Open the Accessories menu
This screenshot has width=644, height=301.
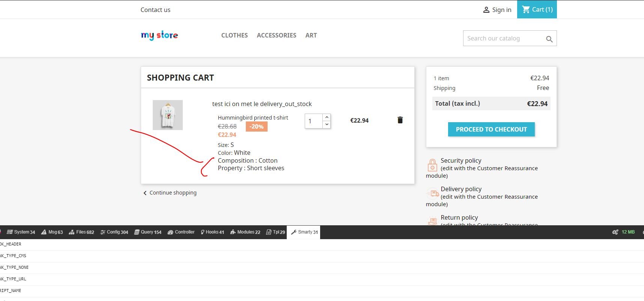[277, 35]
